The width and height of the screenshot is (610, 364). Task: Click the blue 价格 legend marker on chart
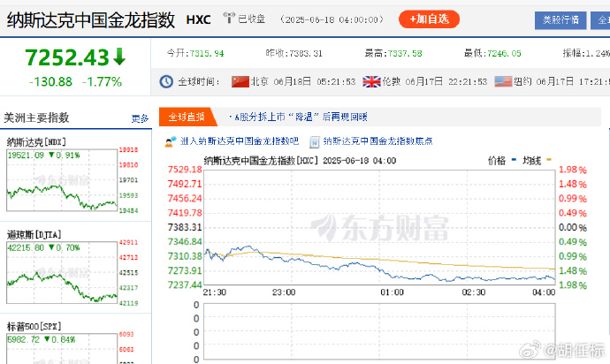pyautogui.click(x=513, y=161)
